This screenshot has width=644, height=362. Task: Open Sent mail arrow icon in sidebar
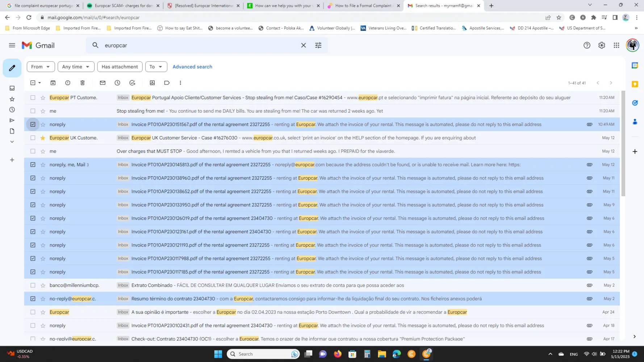[12, 120]
